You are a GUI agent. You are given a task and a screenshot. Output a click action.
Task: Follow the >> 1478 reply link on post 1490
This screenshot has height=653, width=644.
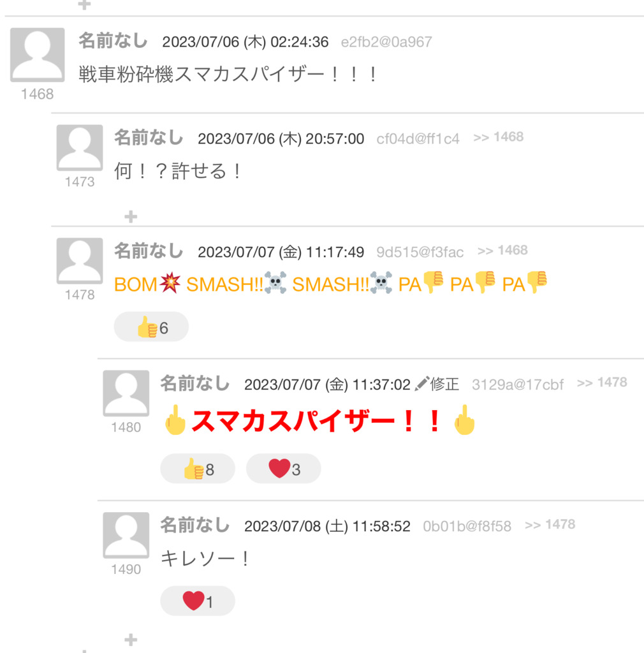pyautogui.click(x=550, y=524)
